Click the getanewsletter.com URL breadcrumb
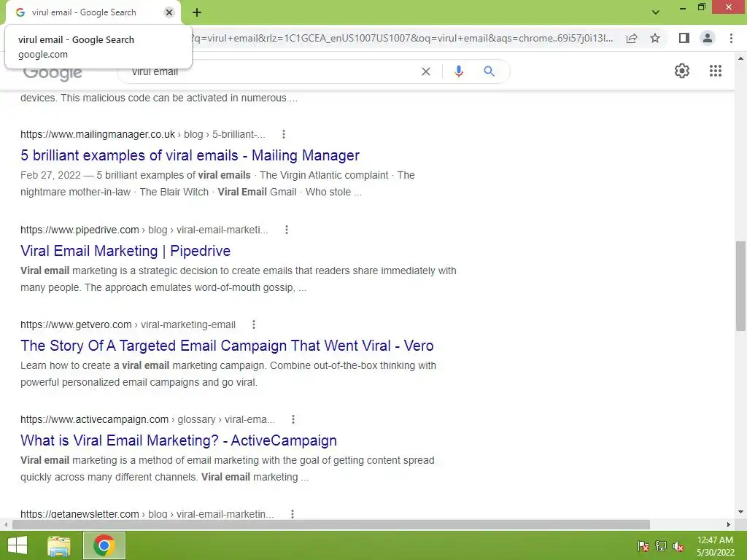Viewport: 747px width, 560px height. coord(147,514)
